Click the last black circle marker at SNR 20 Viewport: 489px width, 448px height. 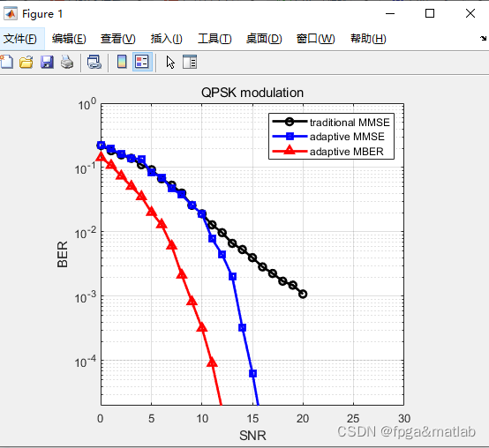(x=303, y=294)
